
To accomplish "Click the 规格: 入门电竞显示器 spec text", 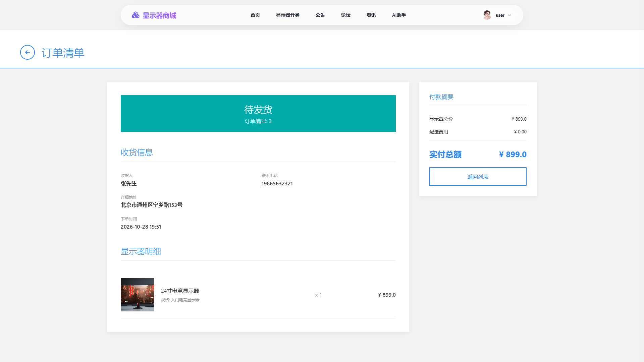I will pyautogui.click(x=180, y=300).
